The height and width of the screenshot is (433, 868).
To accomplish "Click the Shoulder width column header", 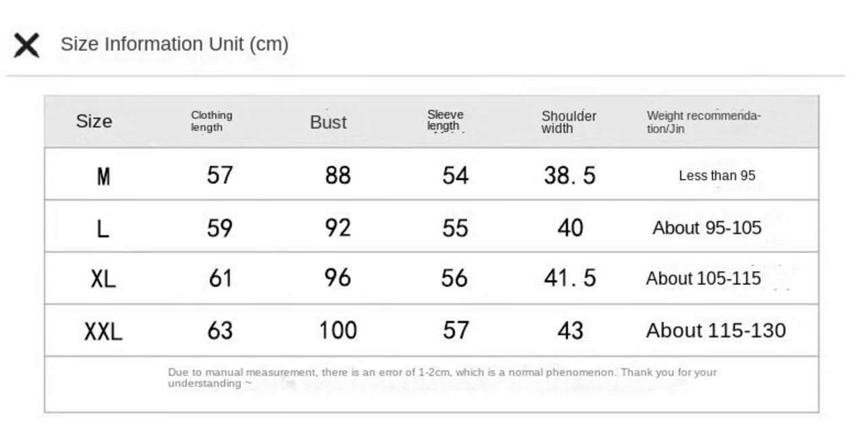I will 569,122.
